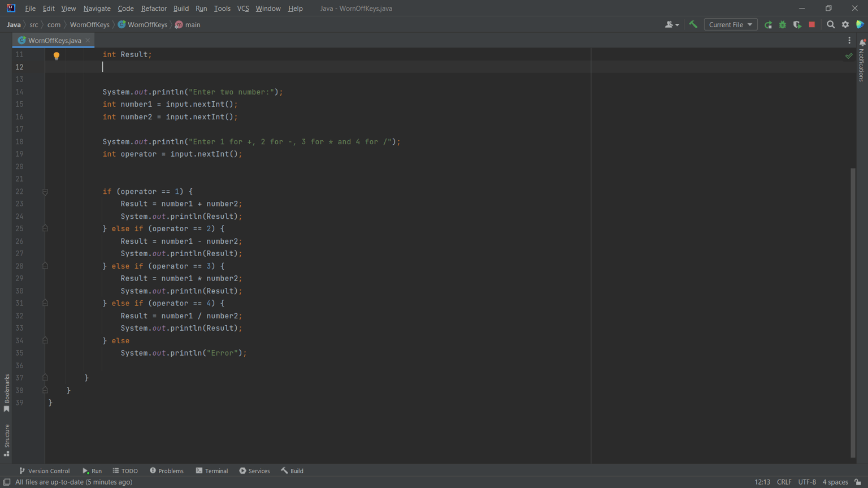Click the Java project breadcrumb
Viewport: 868px width, 488px height.
(x=14, y=25)
